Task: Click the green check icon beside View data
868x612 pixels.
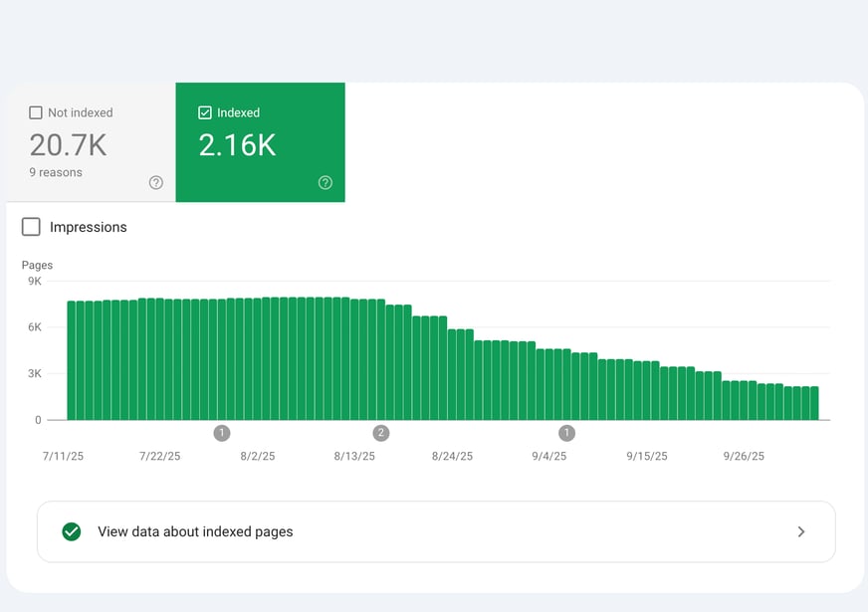Action: [72, 531]
